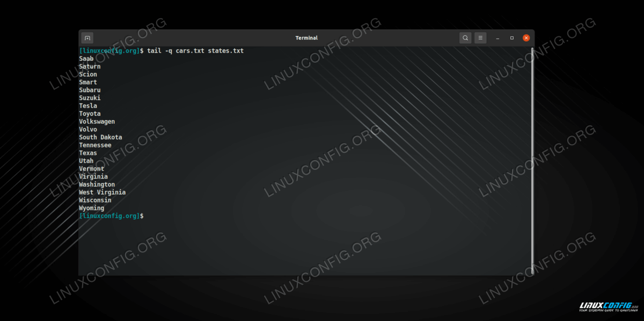Click the South Dakota output line
Viewport: 644px width, 321px height.
pos(100,137)
